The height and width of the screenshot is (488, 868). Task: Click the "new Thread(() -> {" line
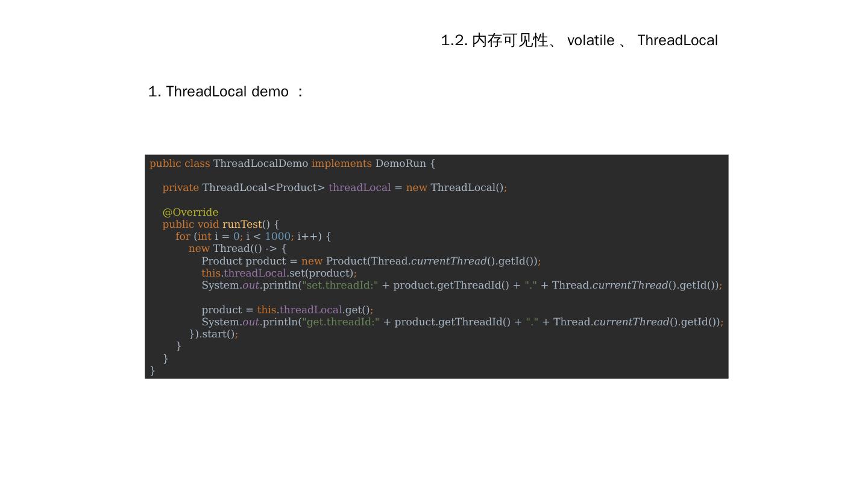[237, 249]
